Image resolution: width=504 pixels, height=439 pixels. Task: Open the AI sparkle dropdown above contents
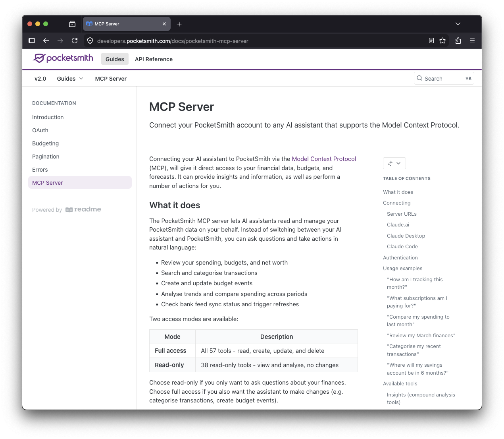click(x=394, y=163)
